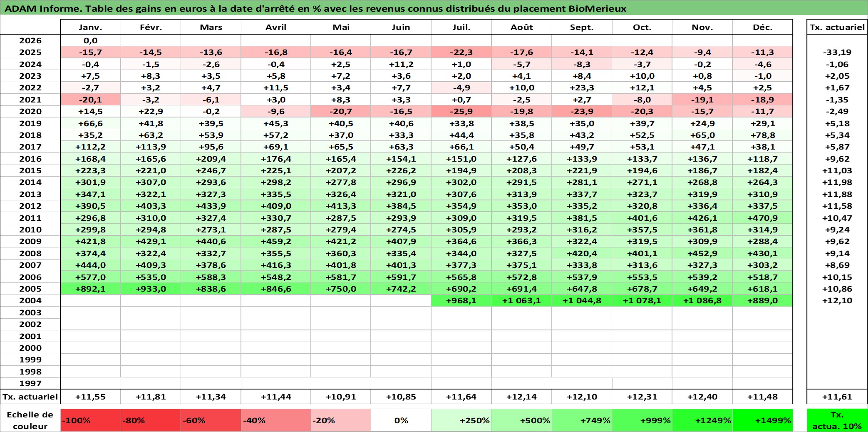868x432 pixels.
Task: Click the +250% pale green swatch
Action: (461, 420)
